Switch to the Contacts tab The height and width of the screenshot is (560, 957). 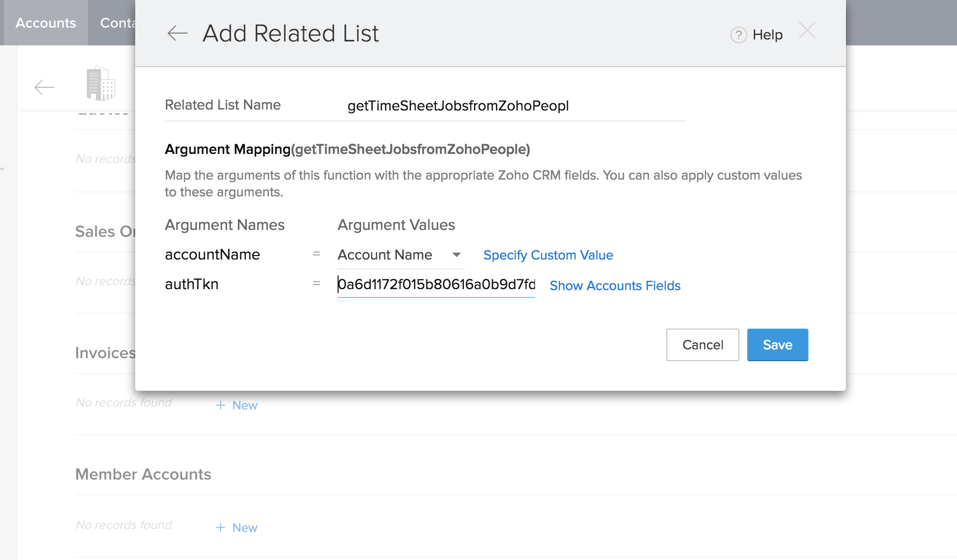click(117, 23)
